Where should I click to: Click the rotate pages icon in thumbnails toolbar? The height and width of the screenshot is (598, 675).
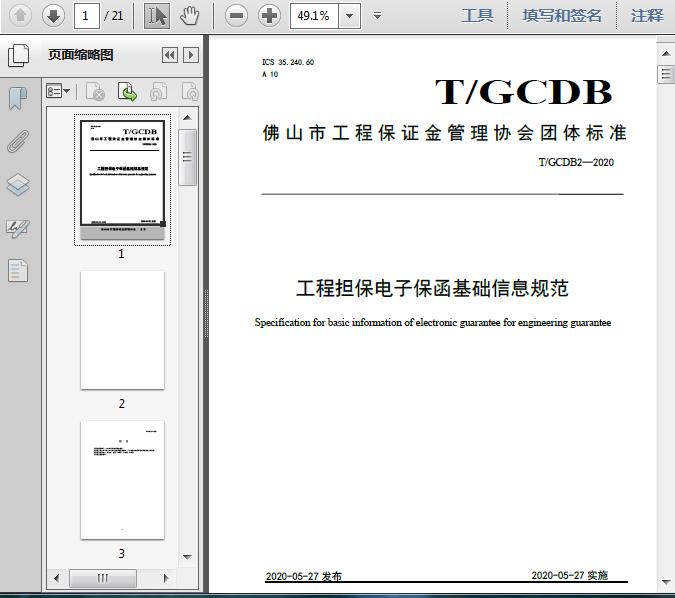pyautogui.click(x=158, y=91)
